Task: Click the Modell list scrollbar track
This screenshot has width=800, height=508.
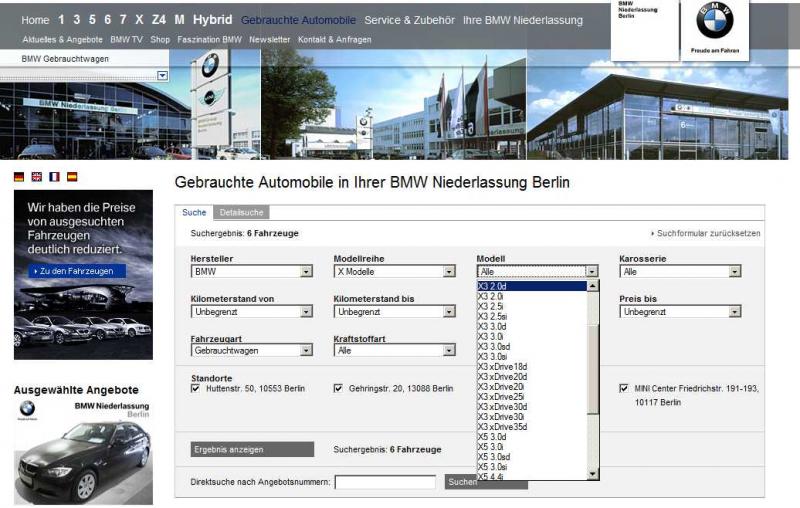Action: point(592,440)
